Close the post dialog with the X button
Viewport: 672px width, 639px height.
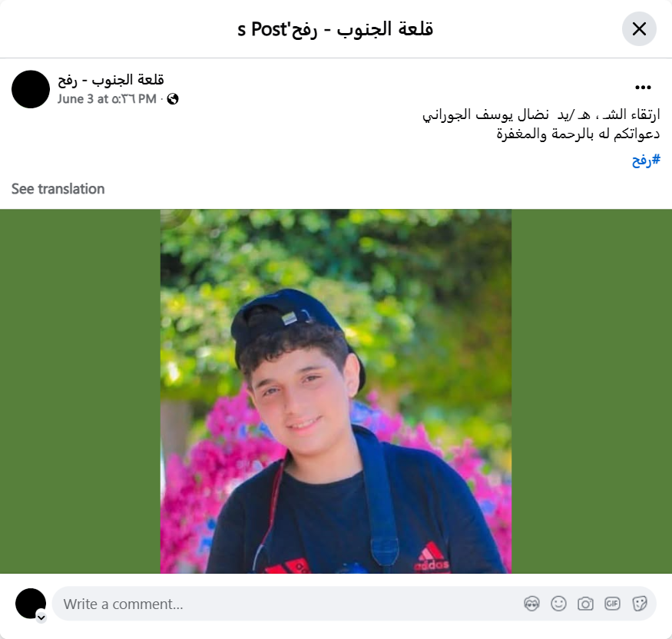pos(639,28)
